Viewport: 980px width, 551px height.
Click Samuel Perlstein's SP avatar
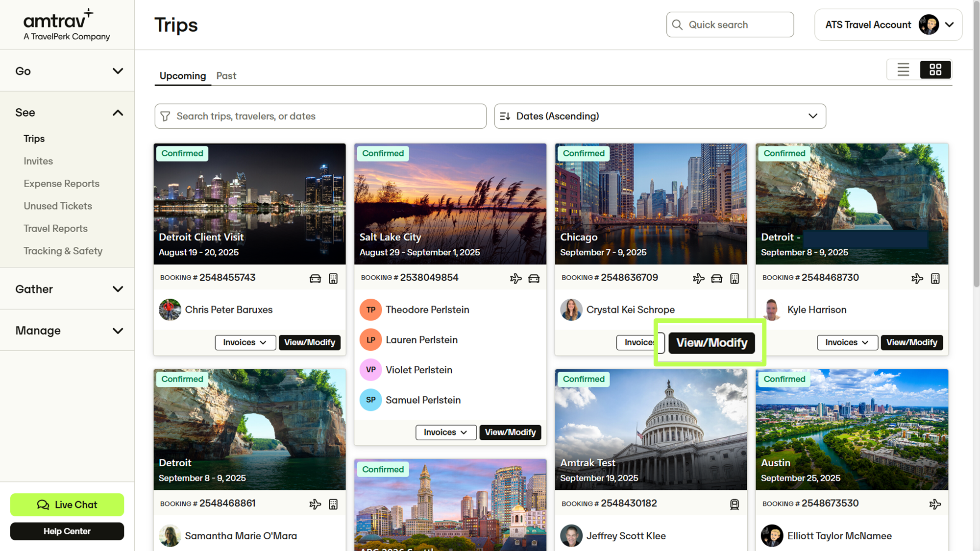click(x=370, y=400)
